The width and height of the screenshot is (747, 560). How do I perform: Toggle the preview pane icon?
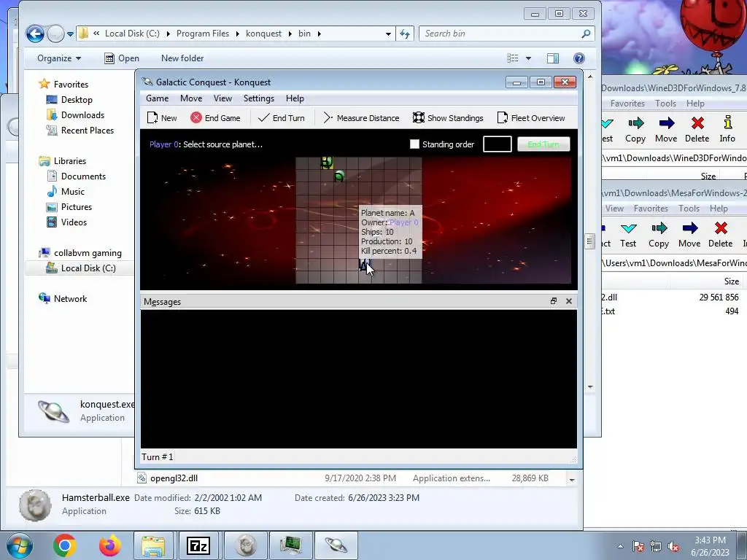pos(553,58)
